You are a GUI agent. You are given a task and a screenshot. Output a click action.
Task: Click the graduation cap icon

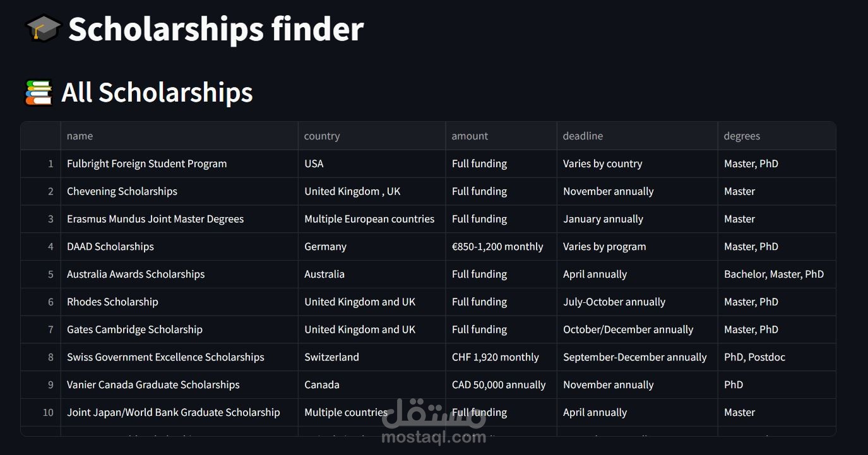pyautogui.click(x=43, y=29)
